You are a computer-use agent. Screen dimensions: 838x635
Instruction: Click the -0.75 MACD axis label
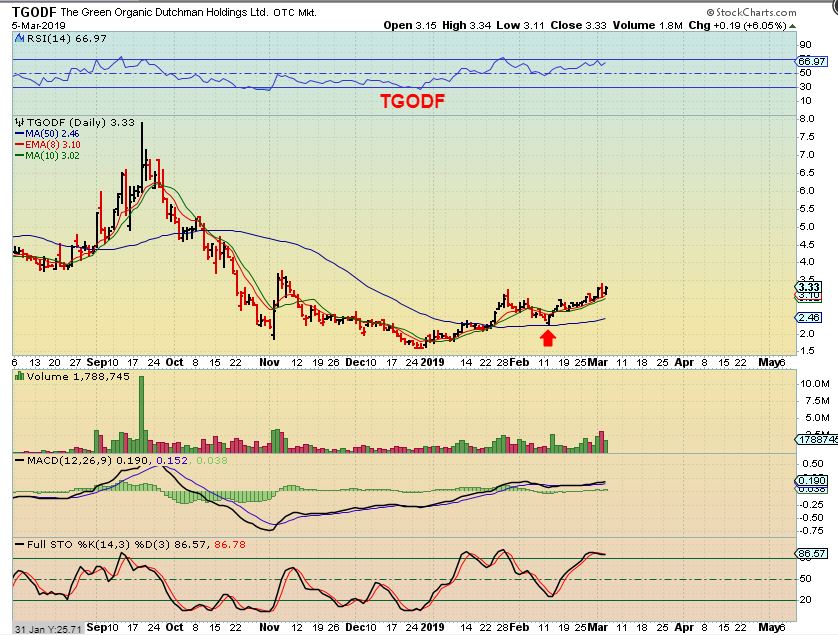click(810, 530)
